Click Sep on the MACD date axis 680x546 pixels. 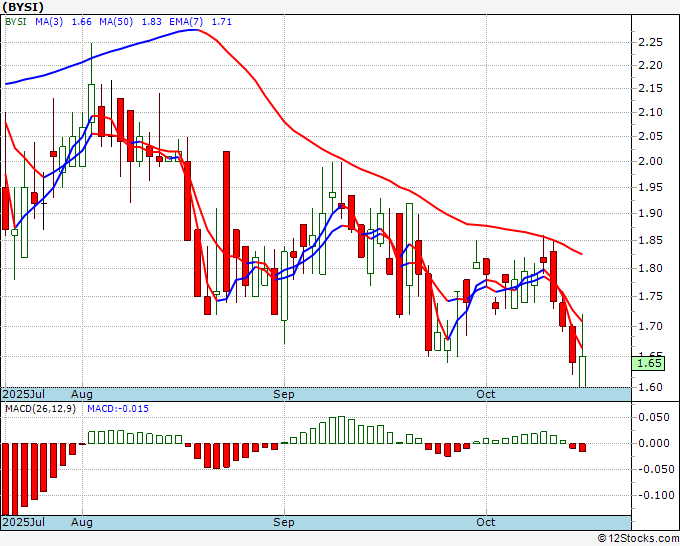coord(284,522)
